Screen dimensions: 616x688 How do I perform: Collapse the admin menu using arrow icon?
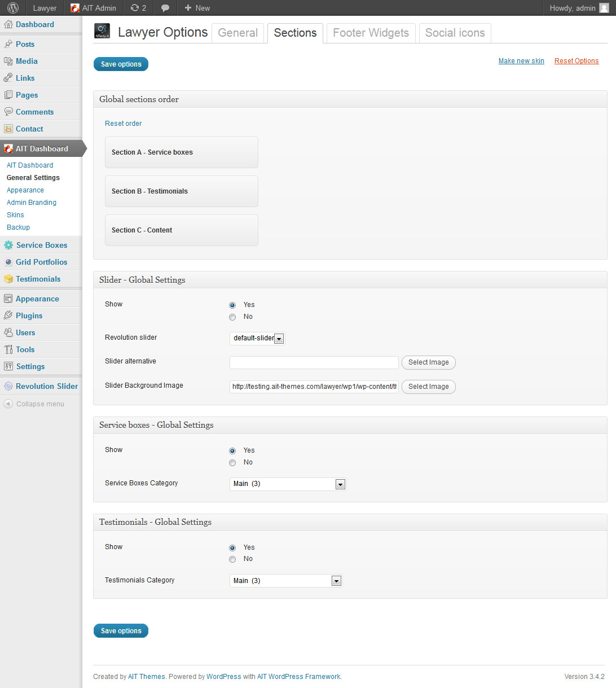(x=8, y=404)
